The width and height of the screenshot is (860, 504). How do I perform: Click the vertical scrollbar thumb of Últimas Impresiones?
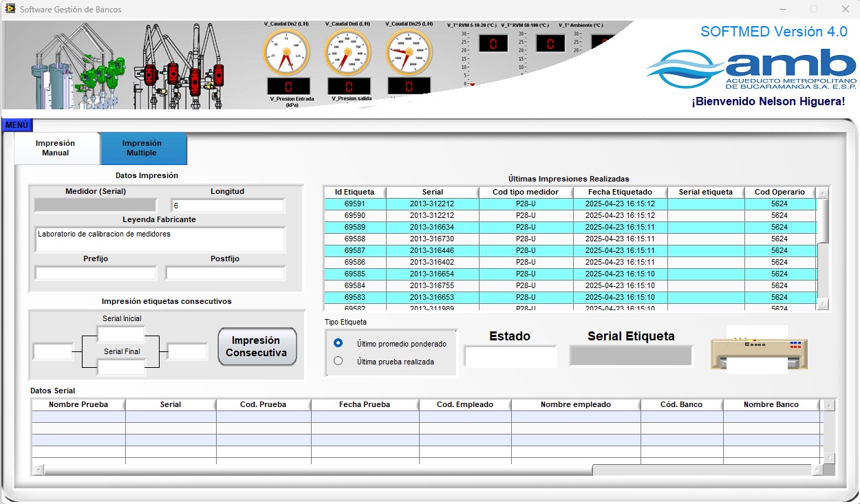tap(823, 221)
